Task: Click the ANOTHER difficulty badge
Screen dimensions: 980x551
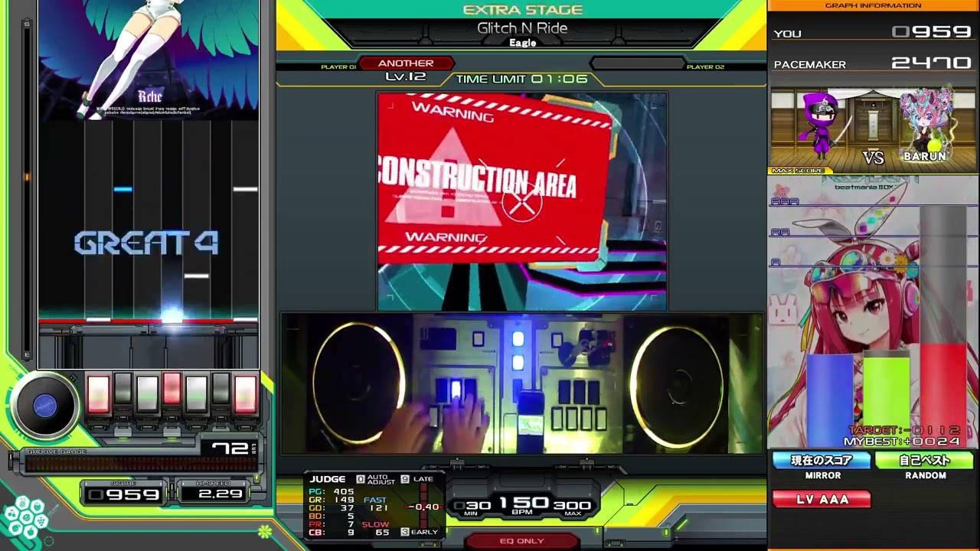Action: point(406,64)
